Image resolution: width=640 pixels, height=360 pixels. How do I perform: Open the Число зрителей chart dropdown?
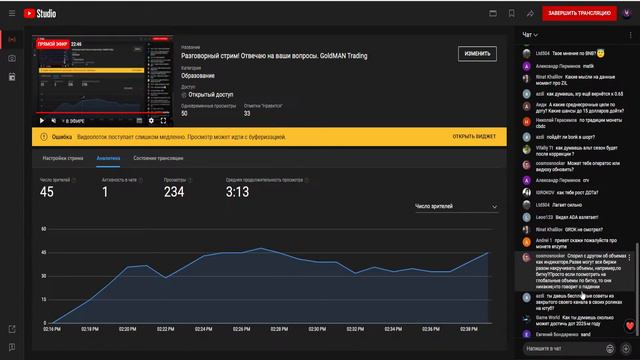click(456, 207)
